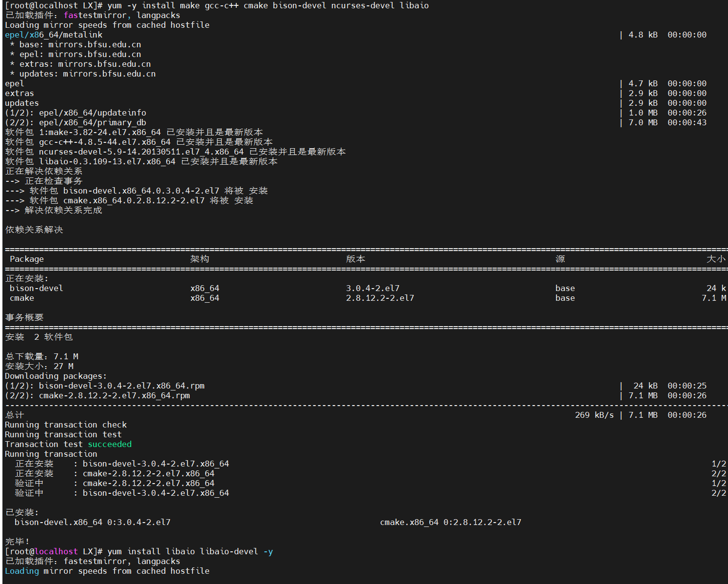Click the bison-devel package row
The image size is (728, 584).
tap(36, 288)
